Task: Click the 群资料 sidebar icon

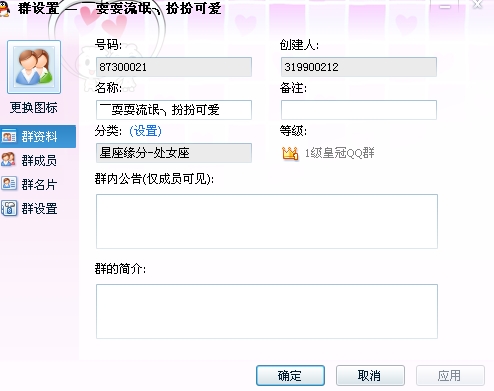Action: tap(9, 137)
